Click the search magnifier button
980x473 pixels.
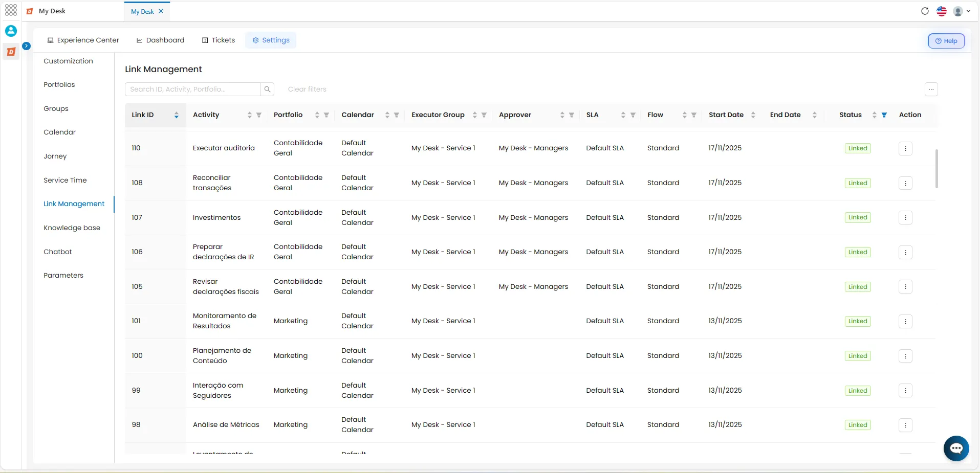click(267, 89)
